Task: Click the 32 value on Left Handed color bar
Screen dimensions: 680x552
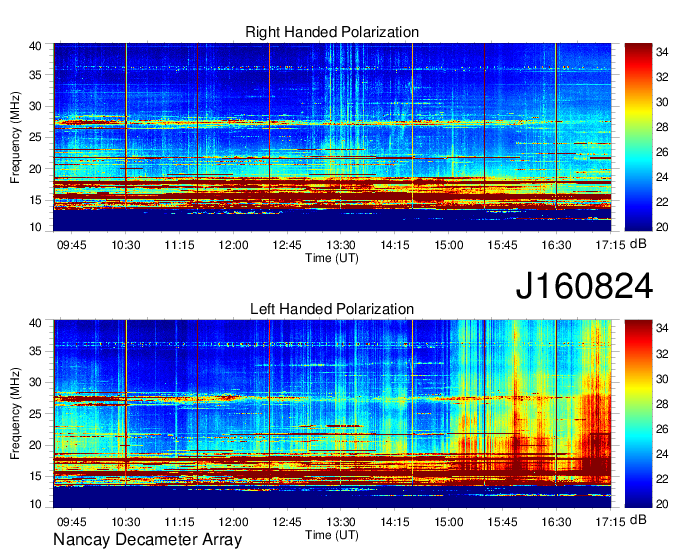Action: click(x=662, y=354)
